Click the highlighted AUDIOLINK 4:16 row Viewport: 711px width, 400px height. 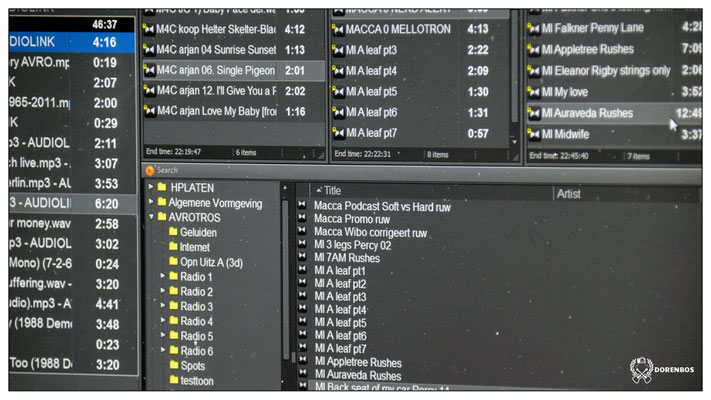(x=72, y=42)
